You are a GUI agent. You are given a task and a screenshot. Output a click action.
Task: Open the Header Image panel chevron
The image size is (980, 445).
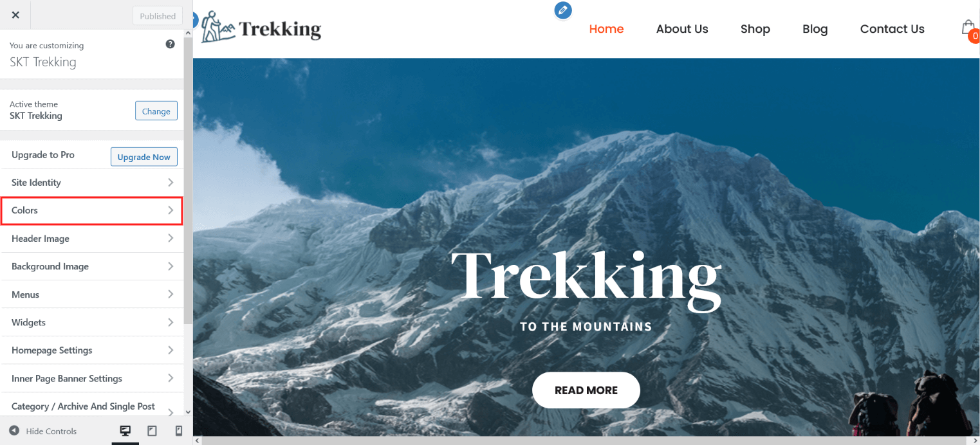171,238
